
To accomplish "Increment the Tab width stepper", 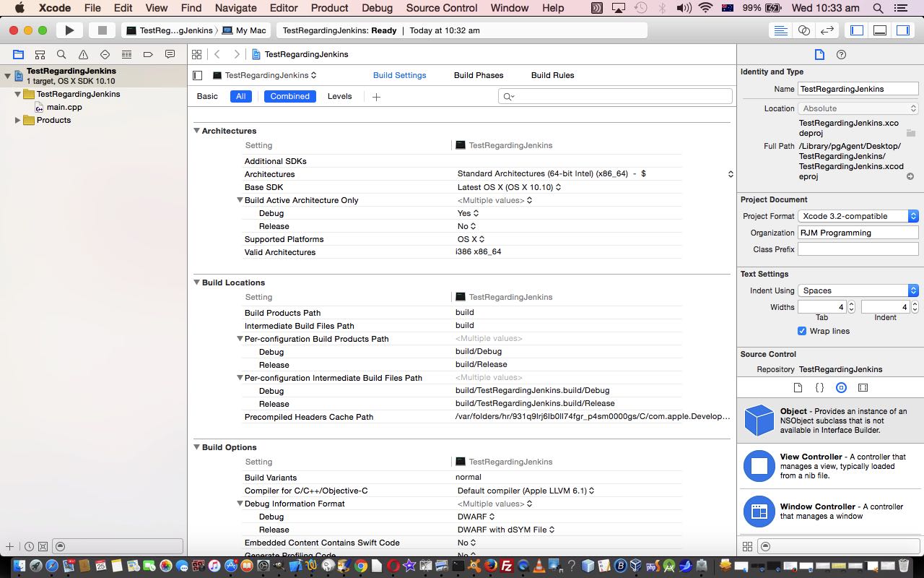I will click(851, 304).
